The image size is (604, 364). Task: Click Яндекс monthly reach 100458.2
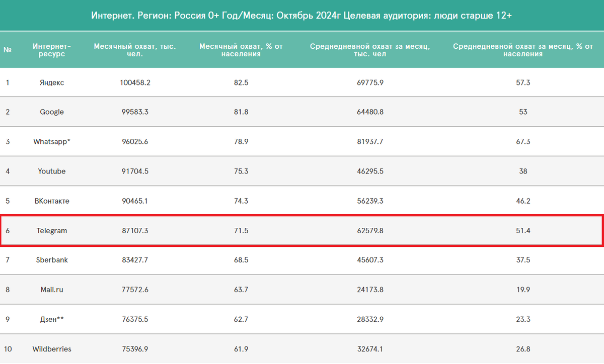coord(135,82)
